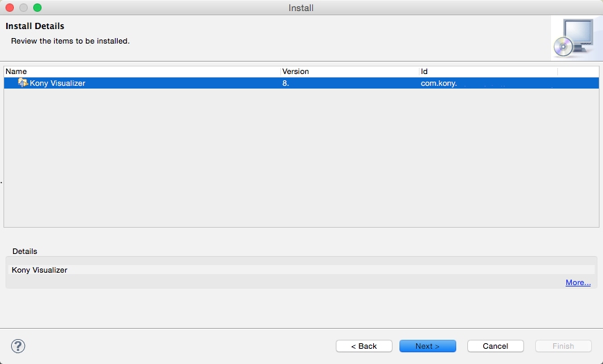Click the Kony Visualizer feature icon
This screenshot has height=364, width=603.
pyautogui.click(x=23, y=82)
